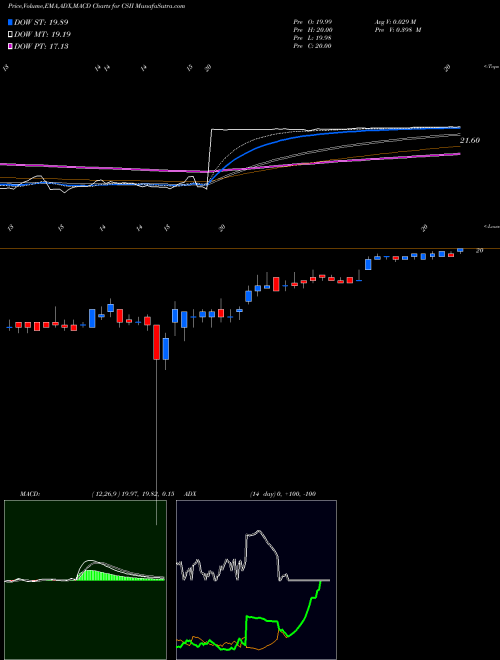This screenshot has width=500, height=660.
Task: Click the blue DOW ST legend swatch
Action: pyautogui.click(x=11, y=22)
